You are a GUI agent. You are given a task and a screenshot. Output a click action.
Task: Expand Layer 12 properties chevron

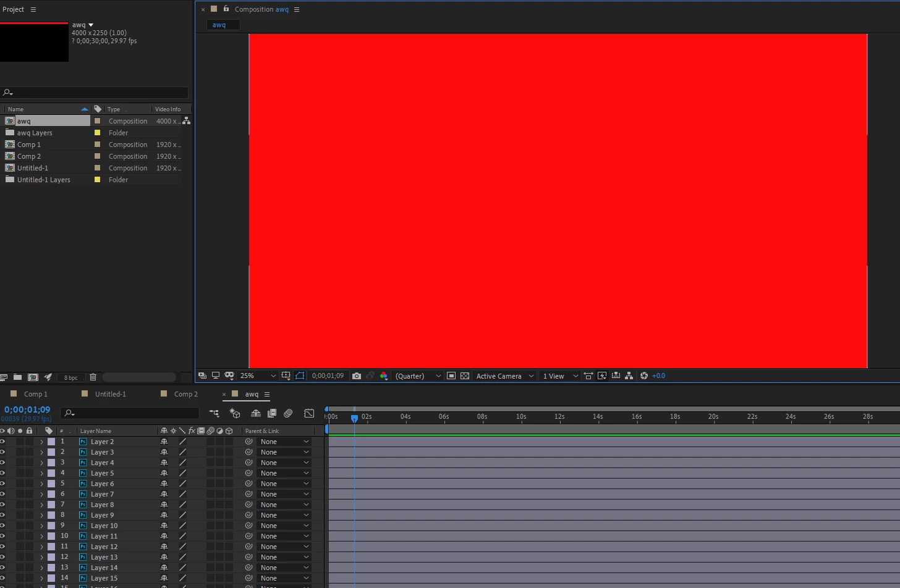point(41,547)
